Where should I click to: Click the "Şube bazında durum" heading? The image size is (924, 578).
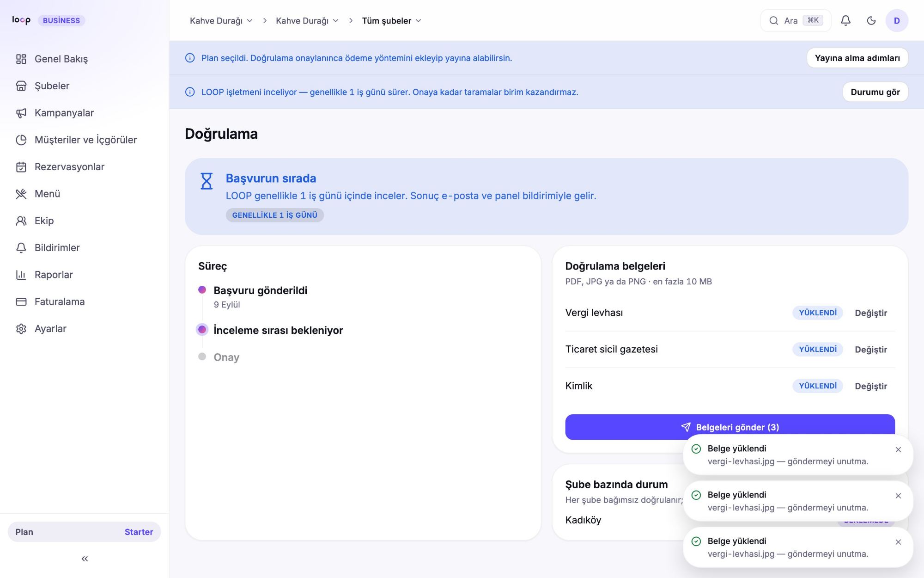pos(616,485)
